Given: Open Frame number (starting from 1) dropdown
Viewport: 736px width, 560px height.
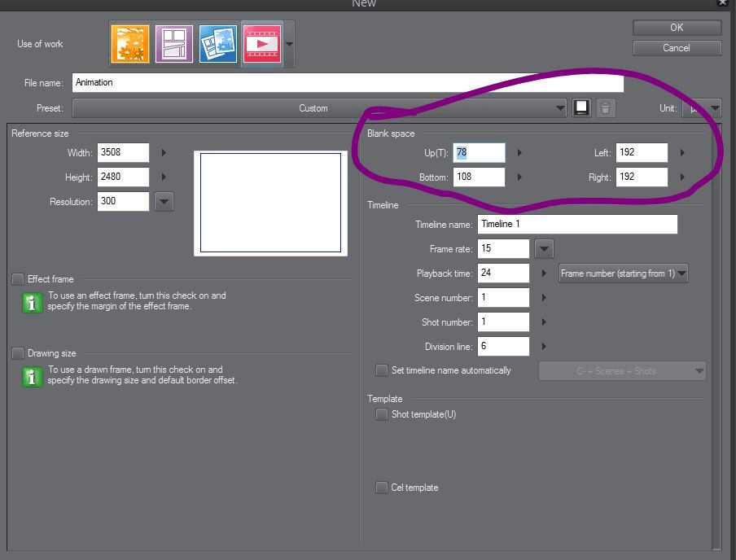Looking at the screenshot, I should point(624,273).
